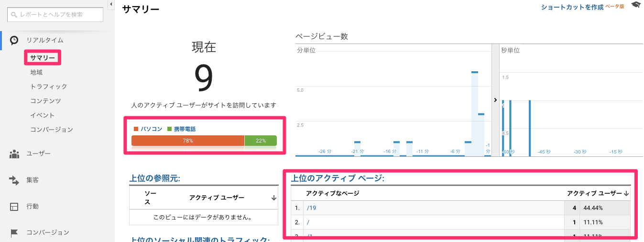
Task: Open the graduation cap help icon
Action: click(x=635, y=5)
